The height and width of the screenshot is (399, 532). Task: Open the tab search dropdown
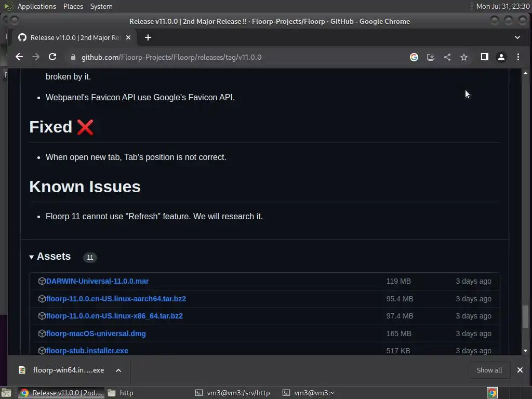pyautogui.click(x=517, y=37)
